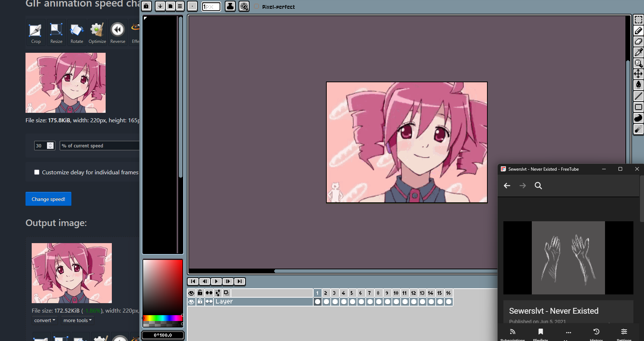Choose the eraser tool in Aseprite
This screenshot has height=341, width=644.
click(x=639, y=41)
